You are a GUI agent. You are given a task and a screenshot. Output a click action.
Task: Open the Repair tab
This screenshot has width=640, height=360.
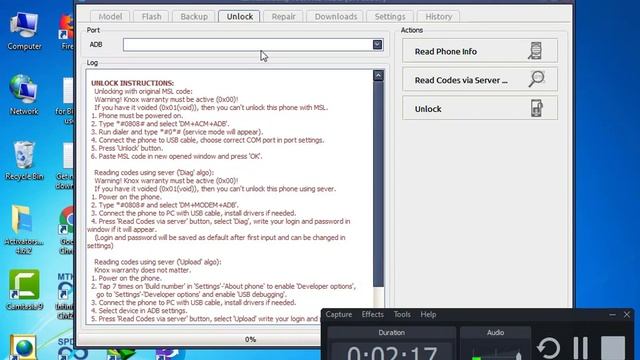point(283,16)
